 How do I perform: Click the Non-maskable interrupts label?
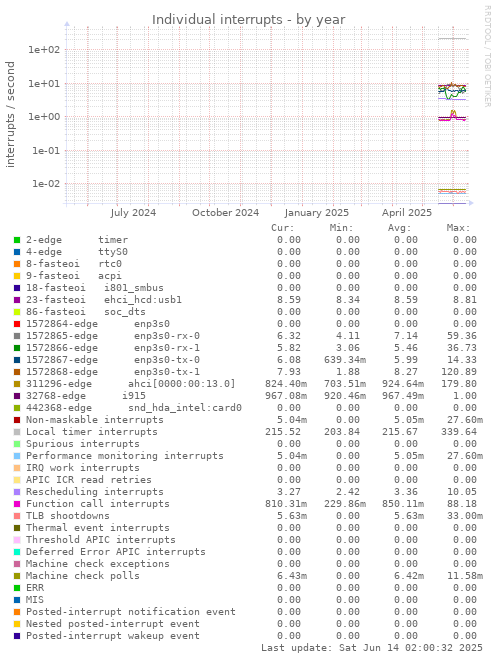point(95,420)
